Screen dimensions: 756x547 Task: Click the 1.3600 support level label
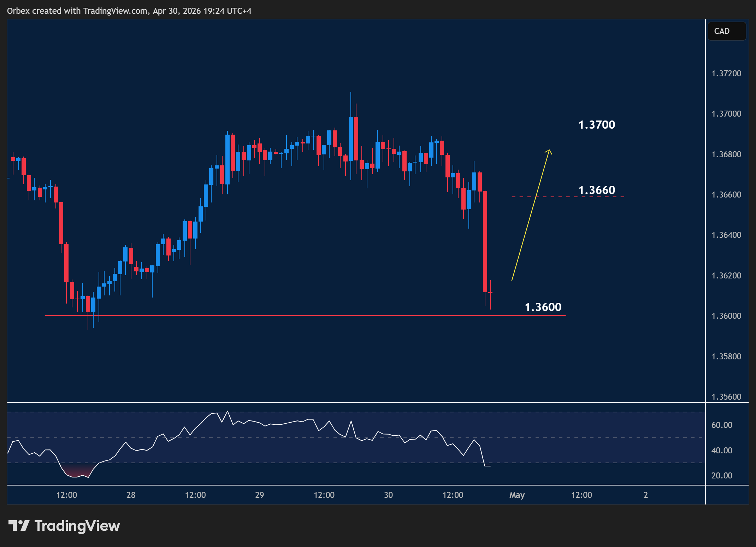tap(543, 307)
